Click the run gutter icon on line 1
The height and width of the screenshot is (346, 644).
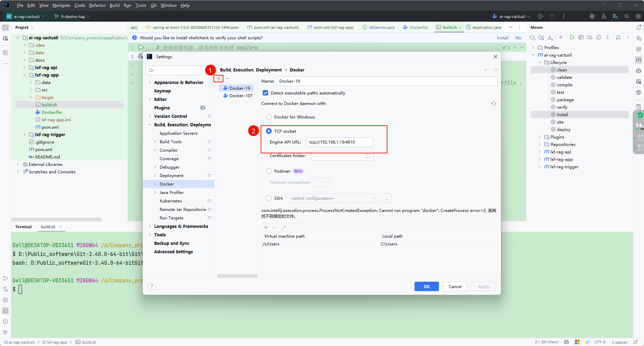coord(141,47)
